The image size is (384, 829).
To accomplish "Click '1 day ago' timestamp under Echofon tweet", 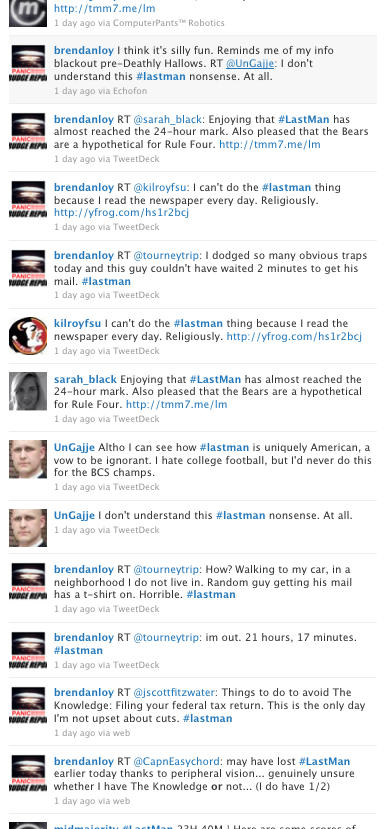I will [75, 91].
